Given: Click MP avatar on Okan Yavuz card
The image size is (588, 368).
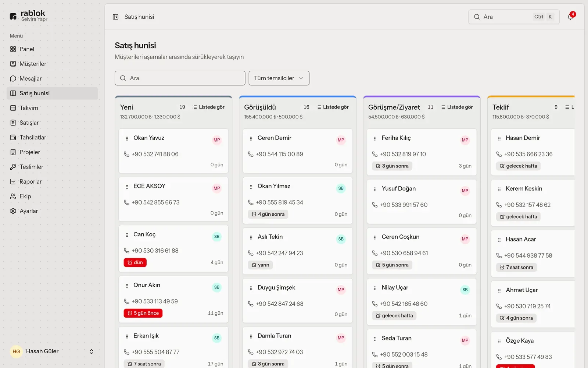Looking at the screenshot, I should tap(217, 140).
